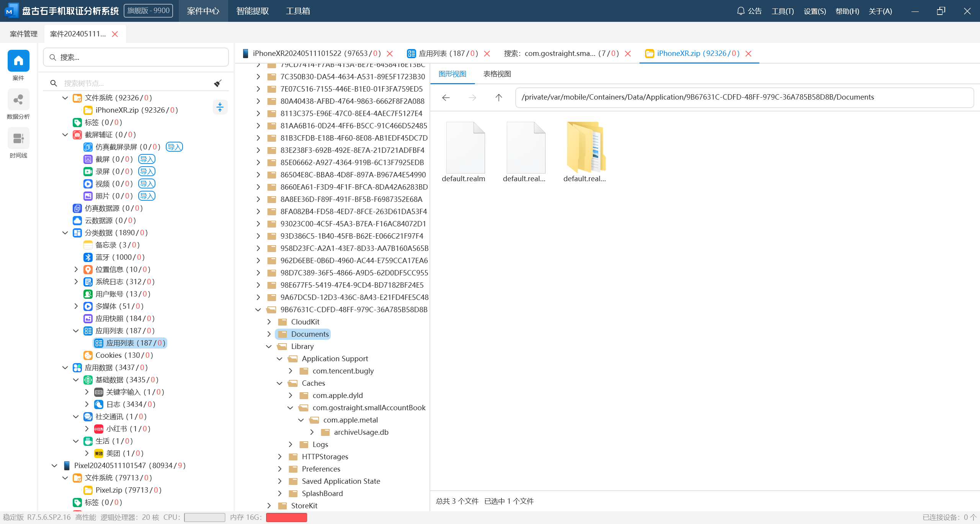
Task: Expand the 位置信息 tree node
Action: click(x=76, y=269)
